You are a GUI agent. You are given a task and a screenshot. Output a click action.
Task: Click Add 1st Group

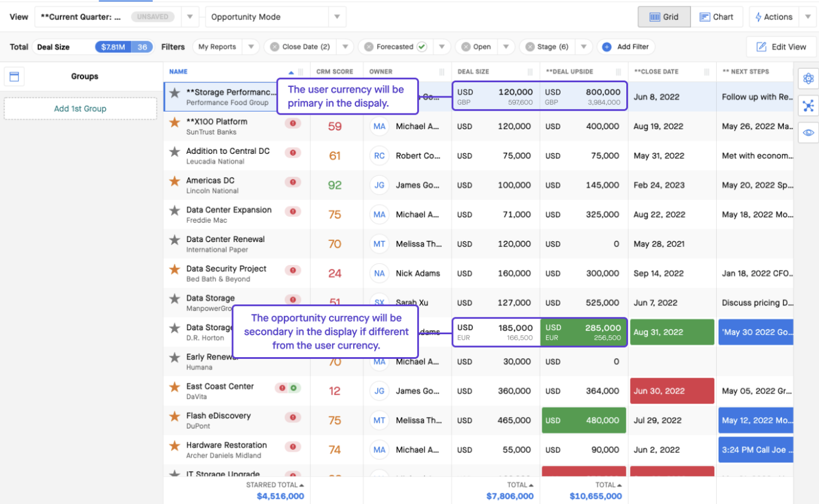pos(80,109)
